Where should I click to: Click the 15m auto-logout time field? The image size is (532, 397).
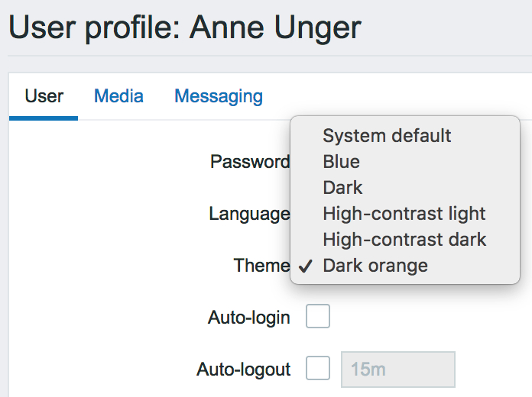(397, 370)
